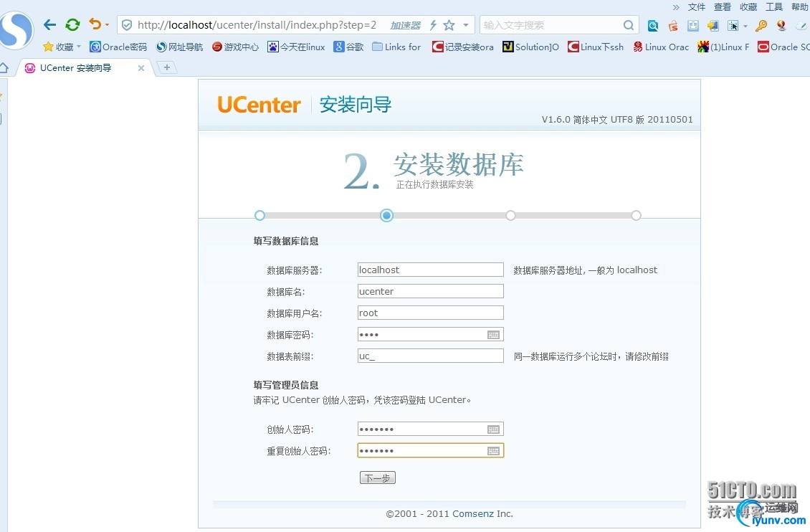Reload the page with the green refresh icon

pos(72,24)
